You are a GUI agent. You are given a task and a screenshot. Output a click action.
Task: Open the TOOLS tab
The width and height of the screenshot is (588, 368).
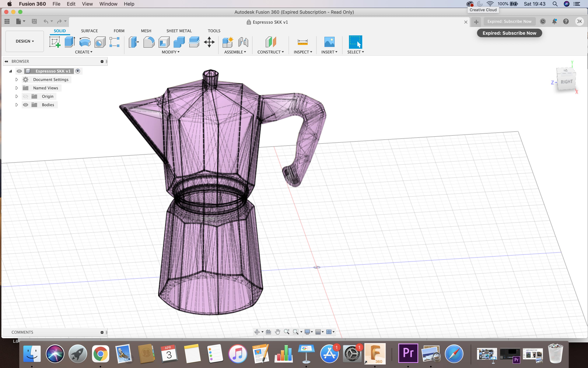click(214, 31)
